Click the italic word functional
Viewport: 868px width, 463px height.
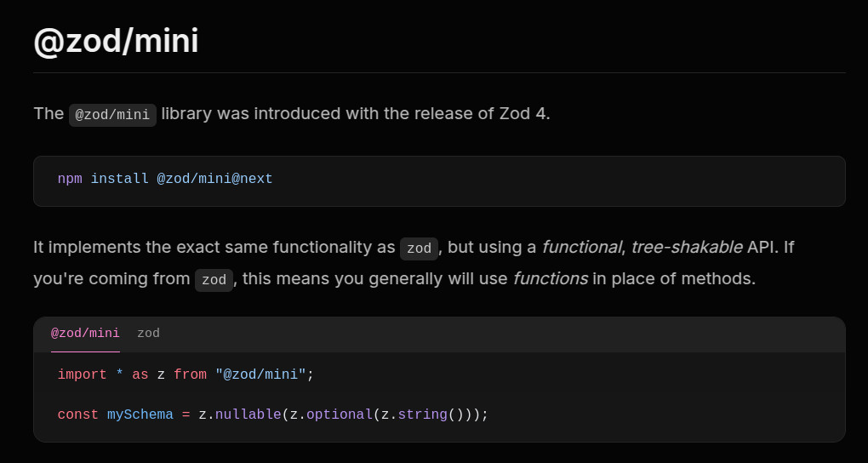[x=581, y=248]
